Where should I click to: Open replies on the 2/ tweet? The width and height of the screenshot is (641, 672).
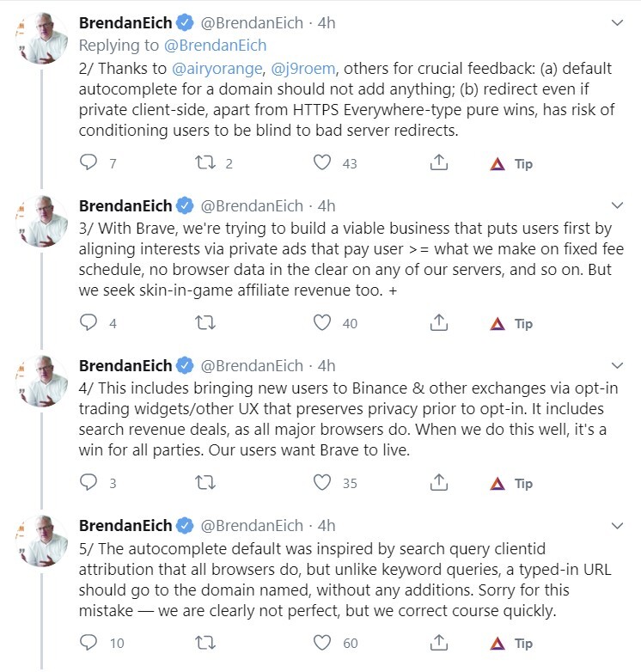(x=89, y=163)
